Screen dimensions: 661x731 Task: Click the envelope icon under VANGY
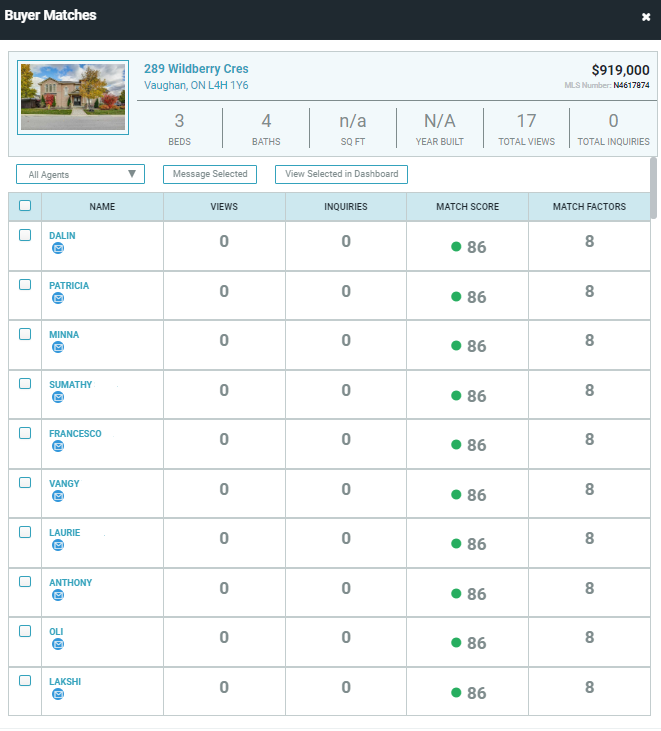[x=58, y=496]
